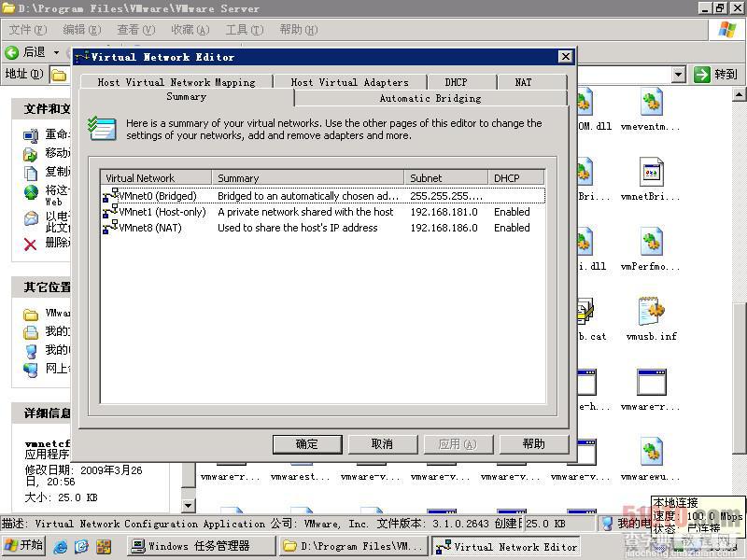Image resolution: width=747 pixels, height=560 pixels.
Task: Open 帮助(H) menu in Explorer window
Action: pyautogui.click(x=299, y=30)
